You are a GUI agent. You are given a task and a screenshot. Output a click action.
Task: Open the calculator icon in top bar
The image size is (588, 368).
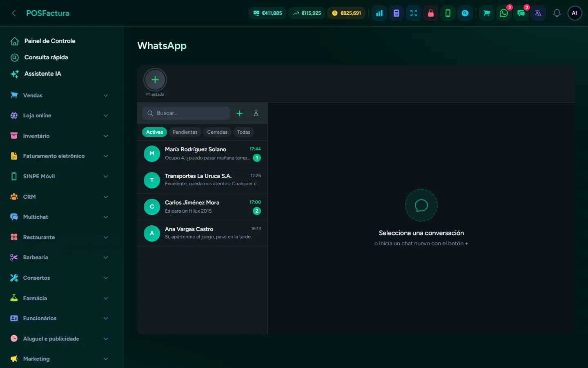[396, 13]
